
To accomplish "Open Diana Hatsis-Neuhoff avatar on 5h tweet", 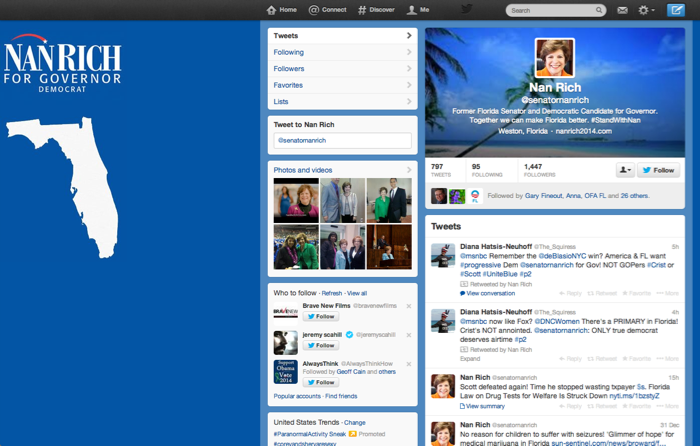I will pyautogui.click(x=443, y=255).
